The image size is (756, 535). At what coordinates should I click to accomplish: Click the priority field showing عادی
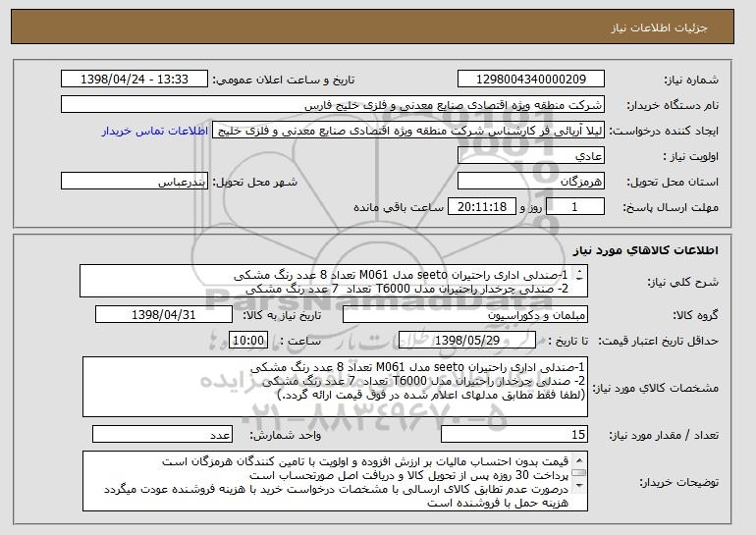[x=531, y=156]
